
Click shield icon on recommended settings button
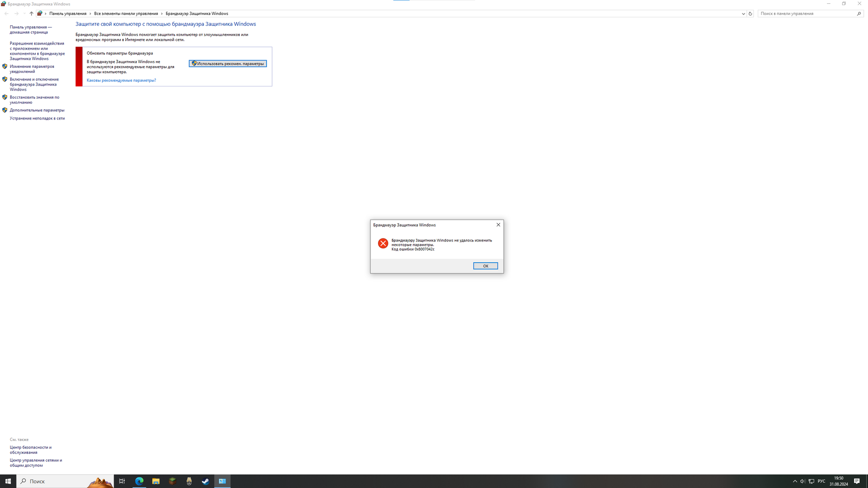pos(194,64)
